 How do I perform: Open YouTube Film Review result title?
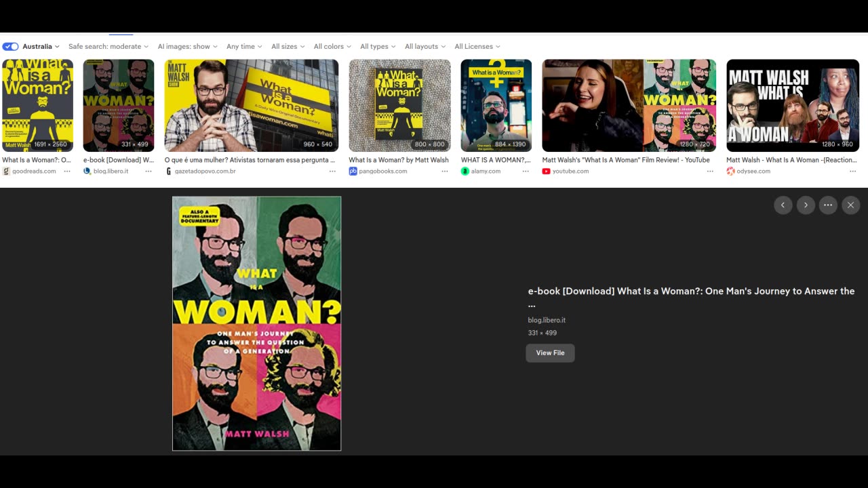626,160
